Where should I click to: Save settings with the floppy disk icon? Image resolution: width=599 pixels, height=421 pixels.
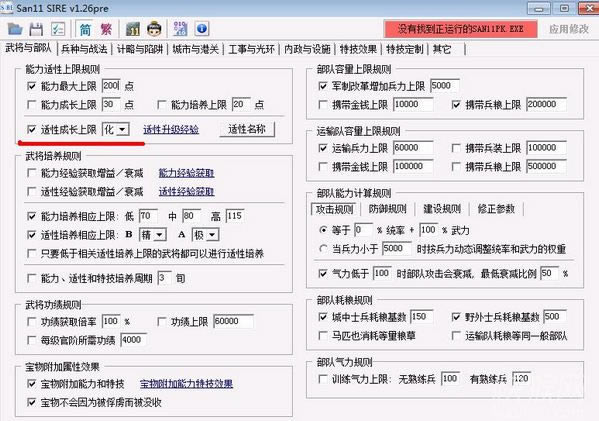click(37, 29)
